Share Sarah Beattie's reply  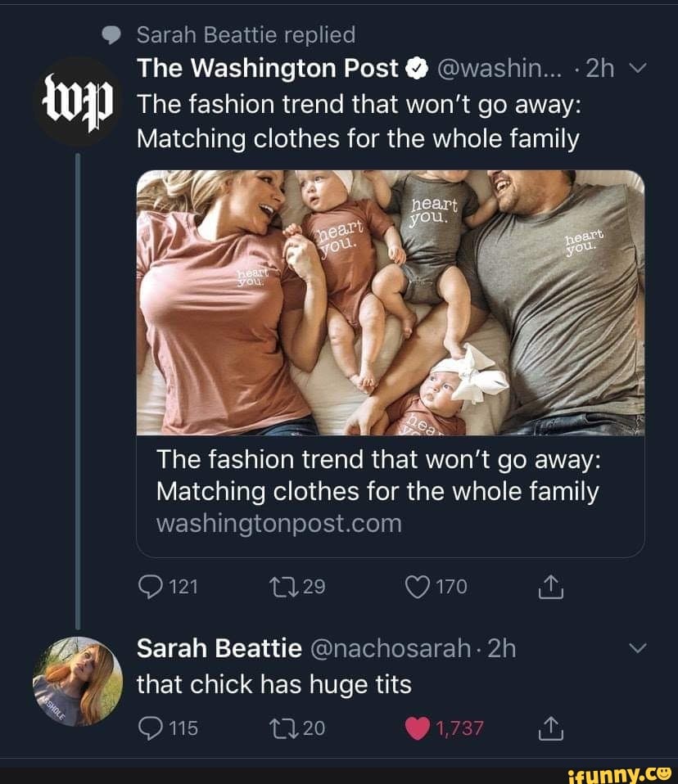coord(551,728)
